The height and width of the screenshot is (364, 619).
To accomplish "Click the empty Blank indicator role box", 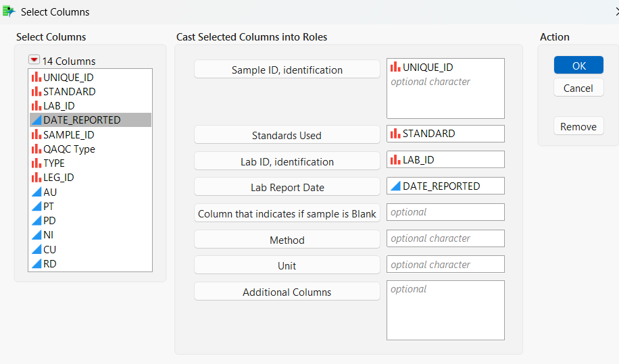I will pos(445,212).
